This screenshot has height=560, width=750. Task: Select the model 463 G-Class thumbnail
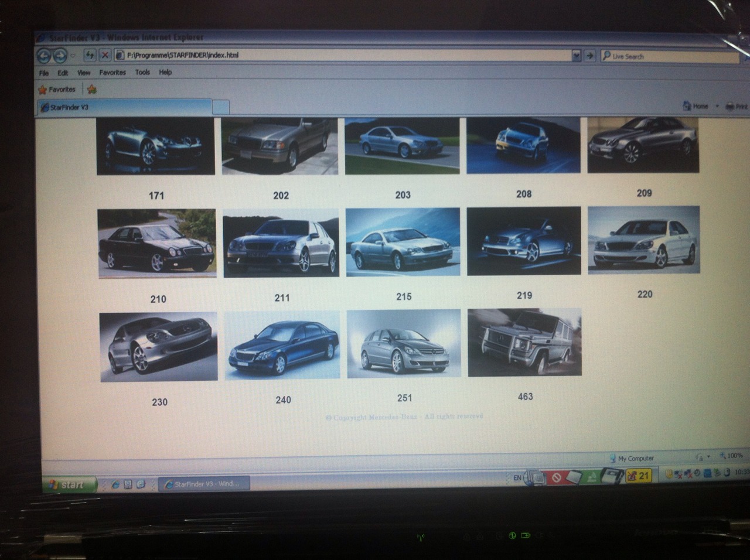click(x=524, y=343)
